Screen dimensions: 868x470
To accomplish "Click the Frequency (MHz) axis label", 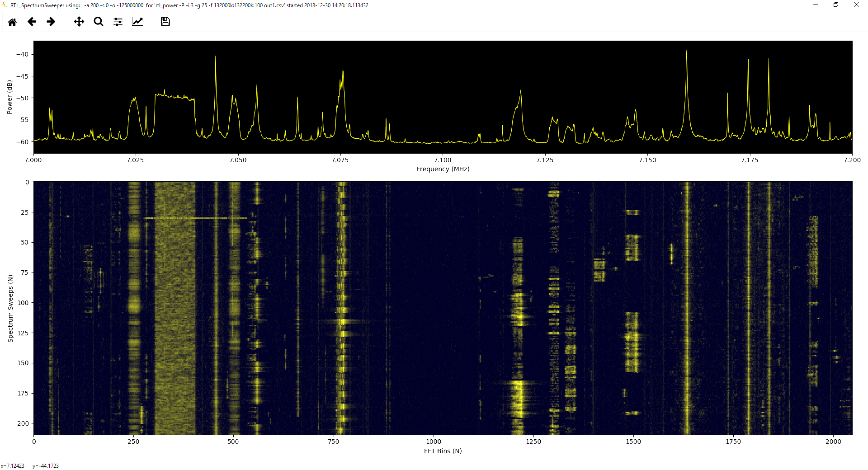I will tap(443, 169).
